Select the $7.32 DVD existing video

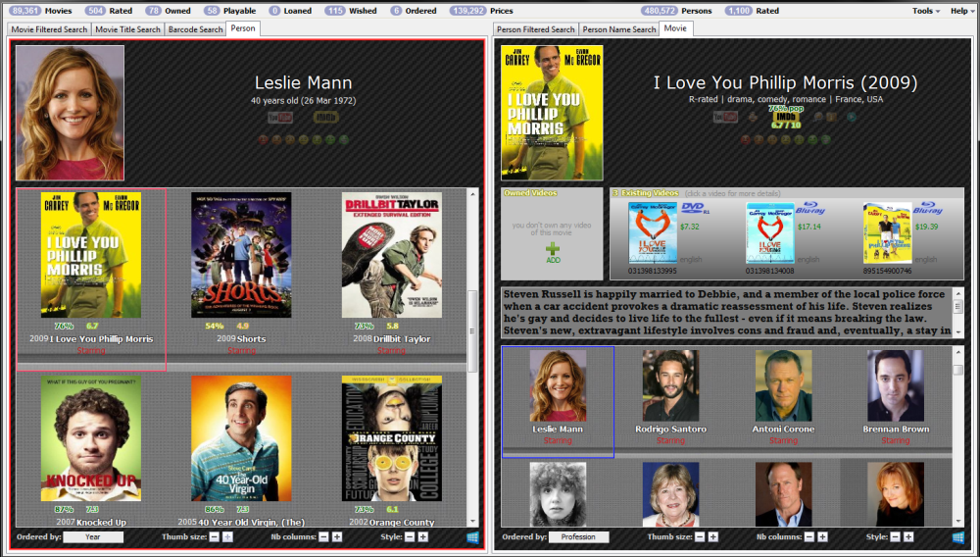[x=653, y=233]
